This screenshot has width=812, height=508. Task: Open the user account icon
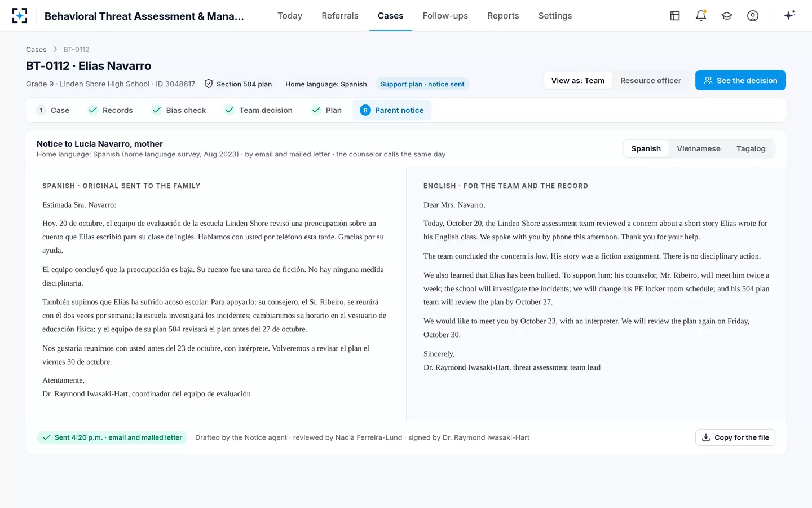[x=753, y=16]
